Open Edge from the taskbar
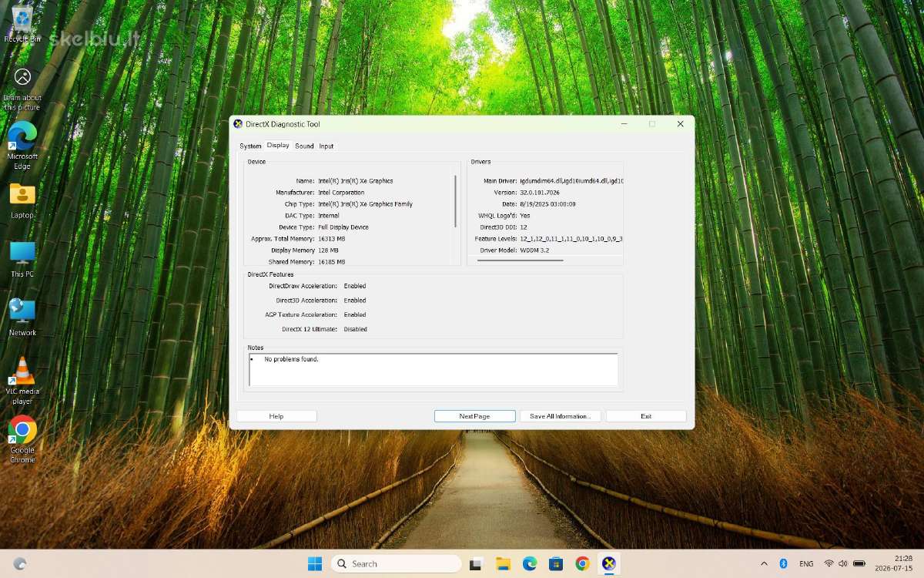 coord(530,563)
